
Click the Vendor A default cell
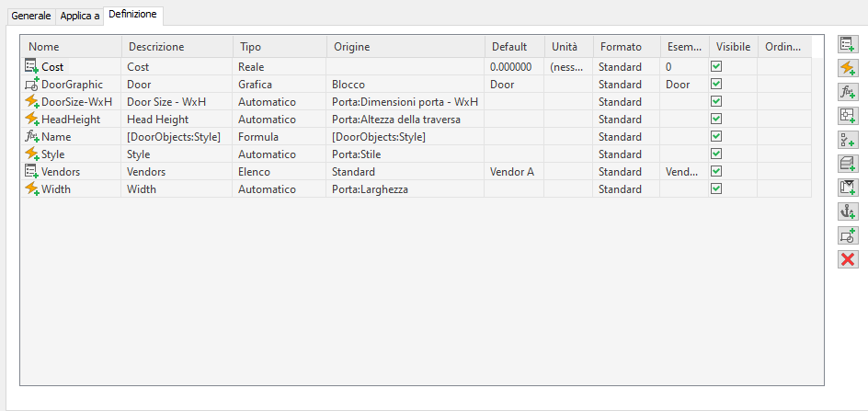click(513, 172)
